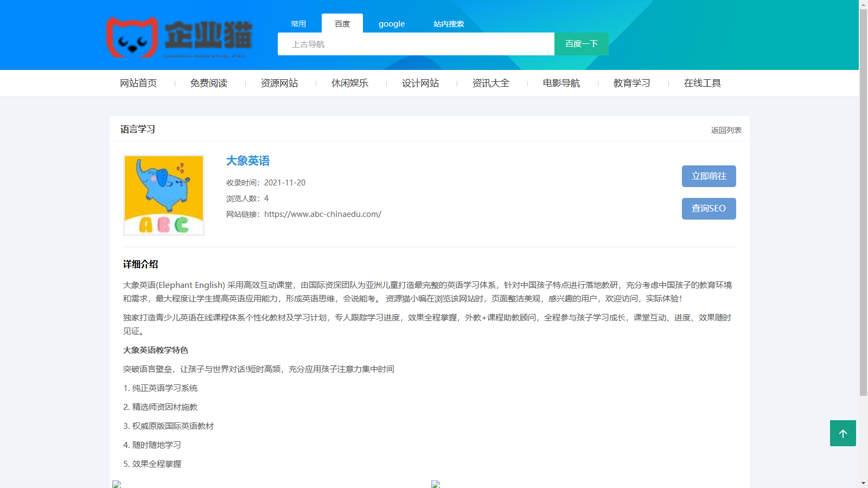Select the google search tab

coord(392,24)
